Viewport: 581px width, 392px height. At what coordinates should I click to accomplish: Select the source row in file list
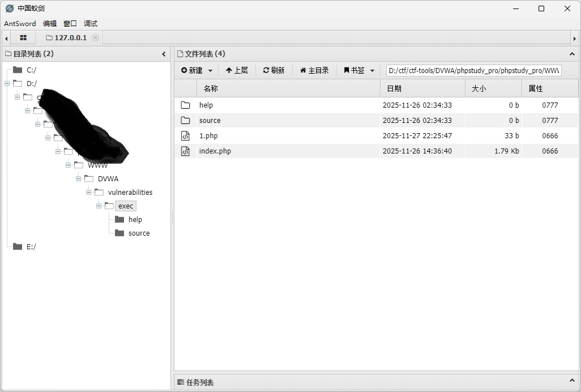click(376, 121)
